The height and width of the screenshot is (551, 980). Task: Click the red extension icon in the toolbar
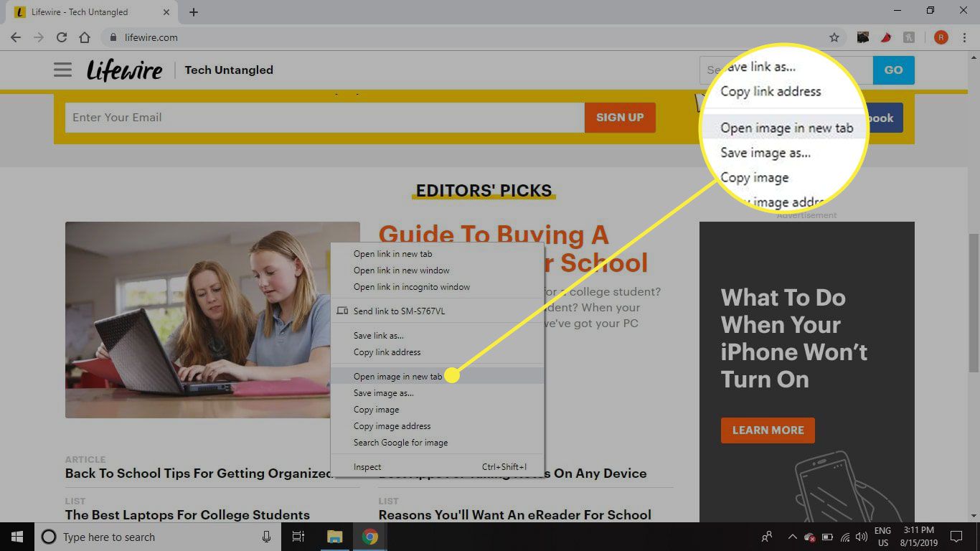(x=886, y=37)
